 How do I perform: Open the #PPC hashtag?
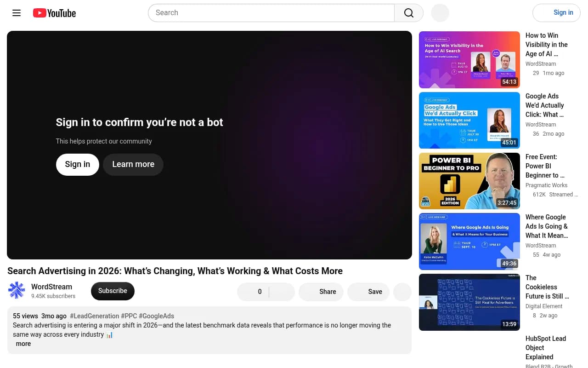point(129,316)
